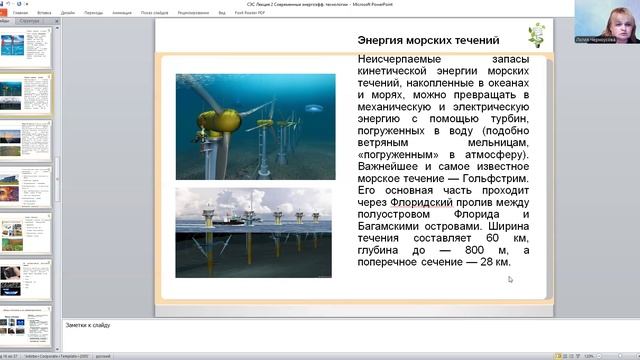Screen dimensions: 640x360
Task: Switch to Slide Sorter view icon
Action: coord(565,356)
